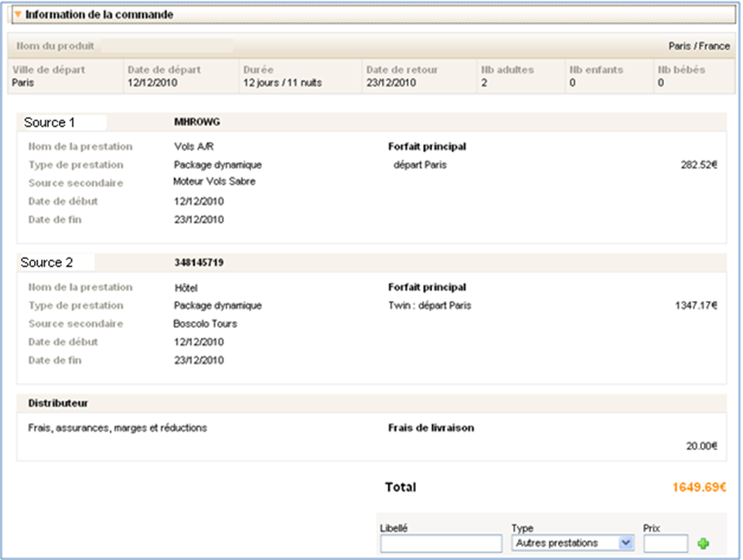Image resolution: width=743 pixels, height=560 pixels.
Task: Click the green plus add icon
Action: (703, 544)
